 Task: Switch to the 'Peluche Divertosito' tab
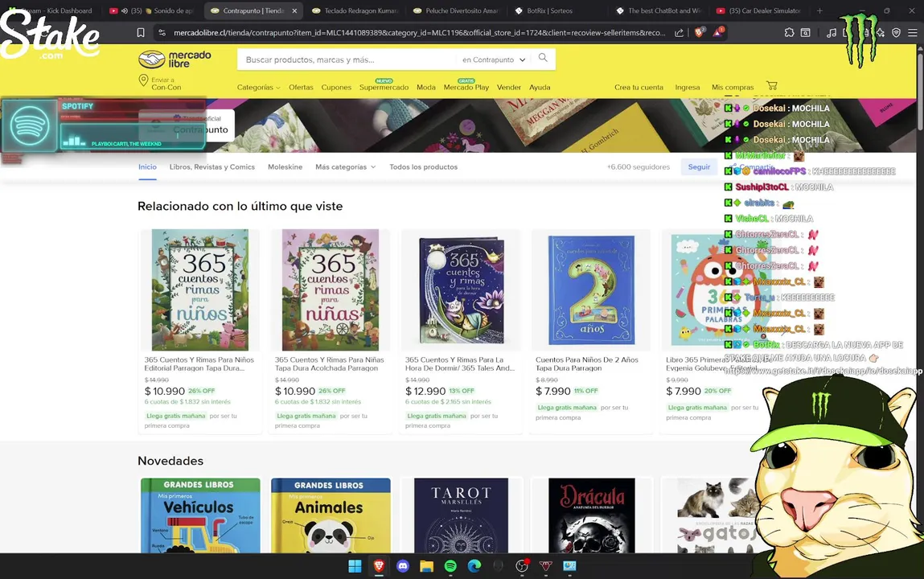(458, 10)
